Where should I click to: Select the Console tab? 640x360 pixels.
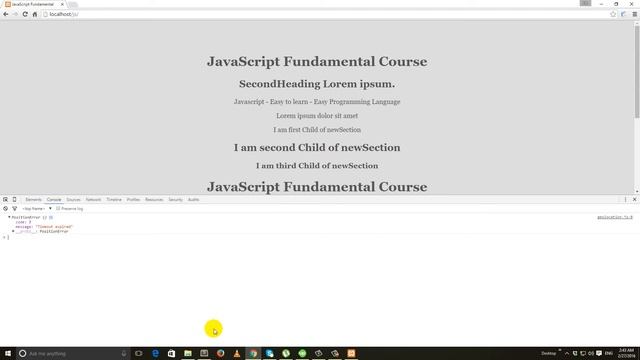[x=54, y=200]
